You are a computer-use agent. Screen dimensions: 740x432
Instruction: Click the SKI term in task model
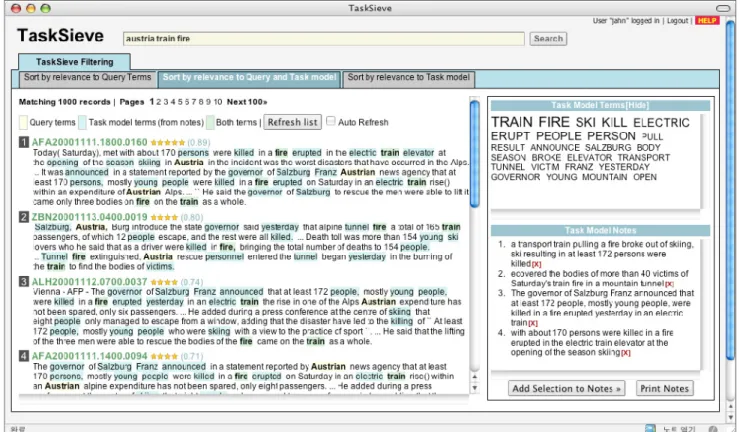tap(586, 123)
